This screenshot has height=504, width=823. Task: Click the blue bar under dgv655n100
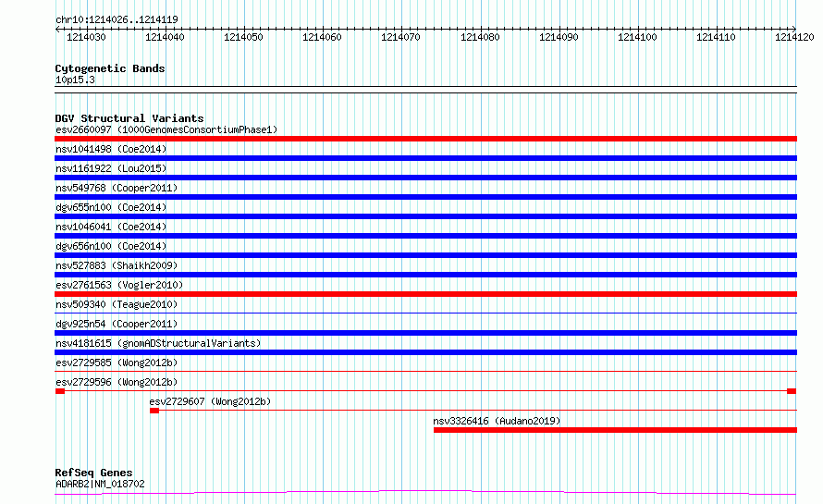coord(425,216)
